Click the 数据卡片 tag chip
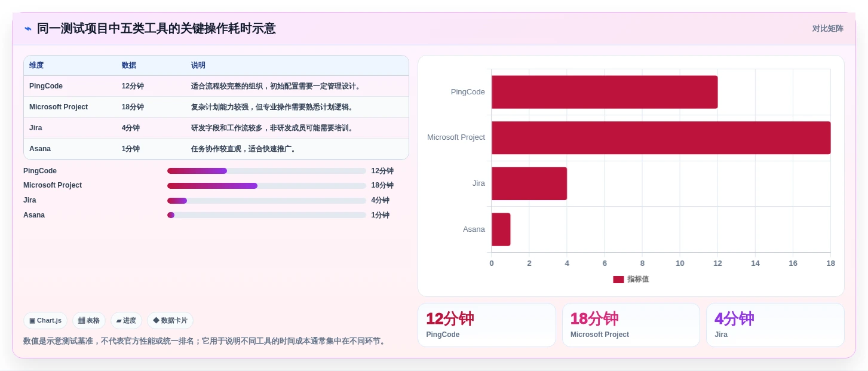The height and width of the screenshot is (371, 868). [170, 320]
